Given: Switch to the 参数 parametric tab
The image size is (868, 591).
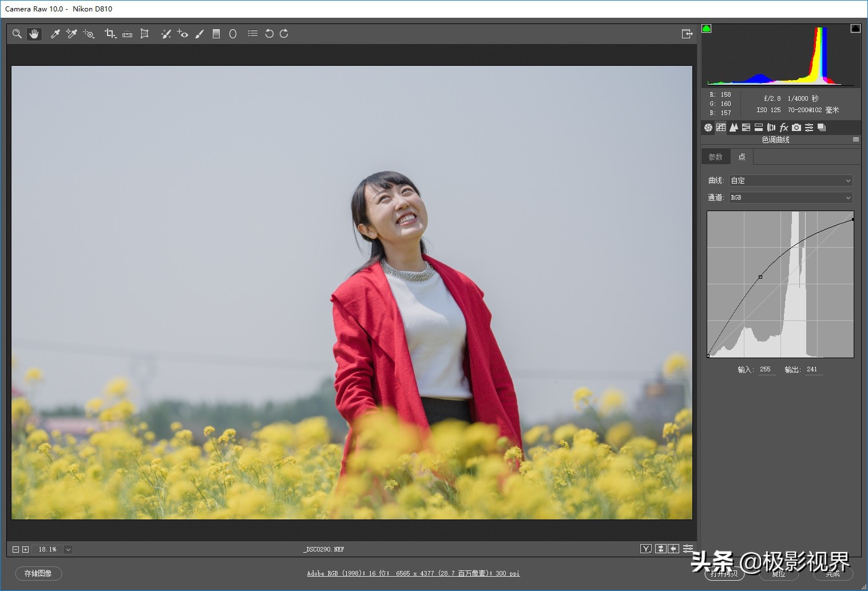Looking at the screenshot, I should click(716, 157).
